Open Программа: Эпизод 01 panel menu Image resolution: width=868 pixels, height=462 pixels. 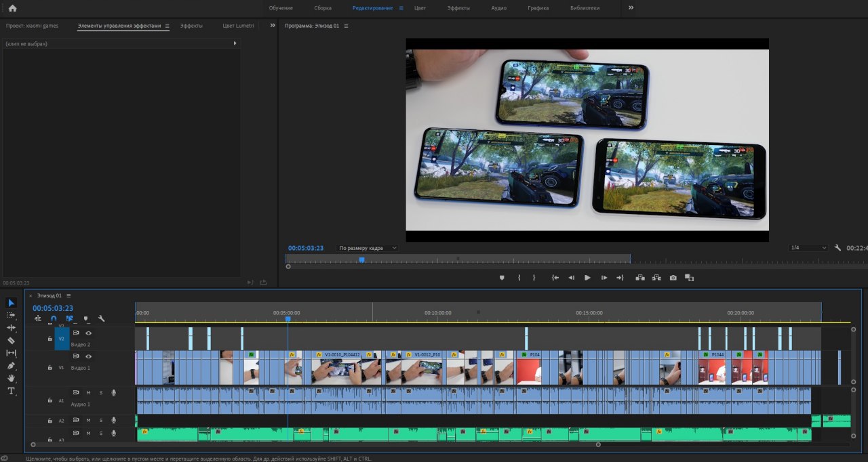tap(346, 26)
